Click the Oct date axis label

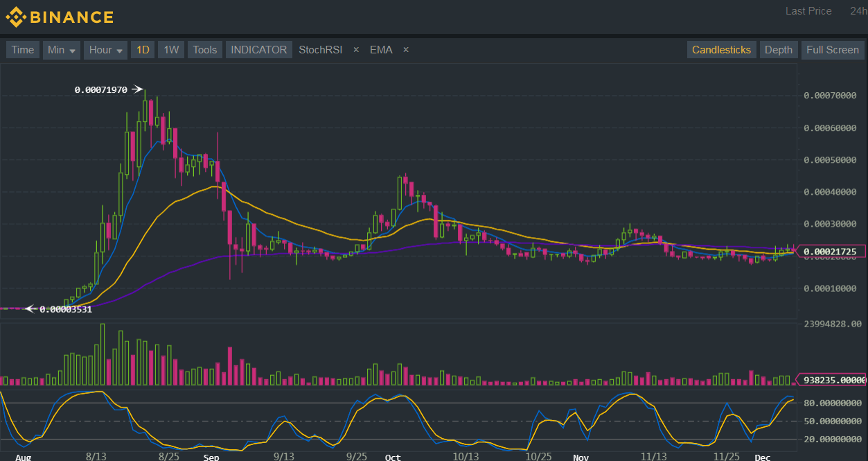[393, 457]
